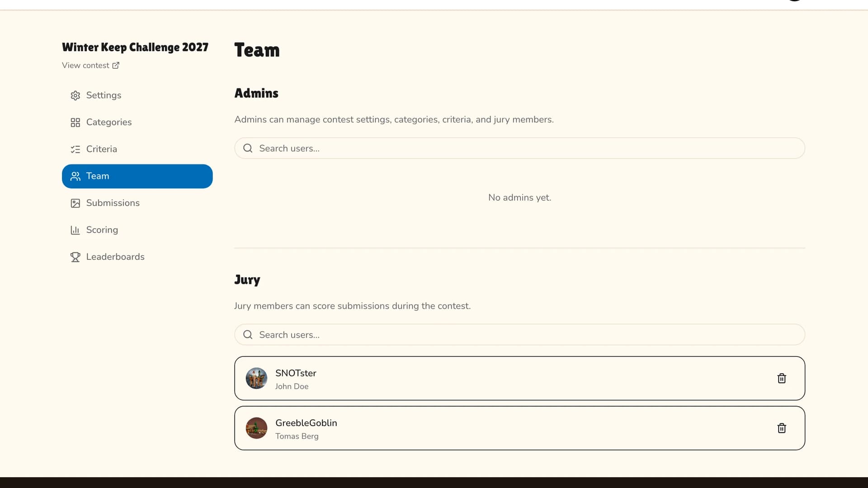Click the Scoring bar chart icon

point(75,230)
